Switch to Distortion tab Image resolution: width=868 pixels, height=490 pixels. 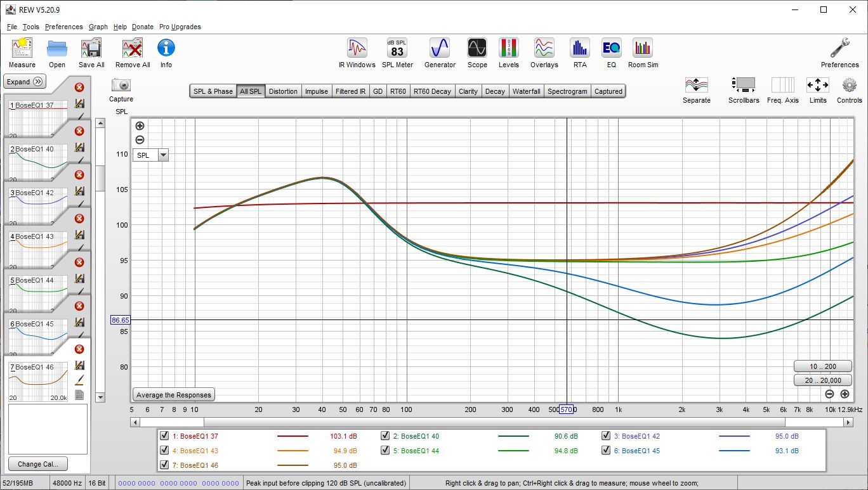click(283, 91)
